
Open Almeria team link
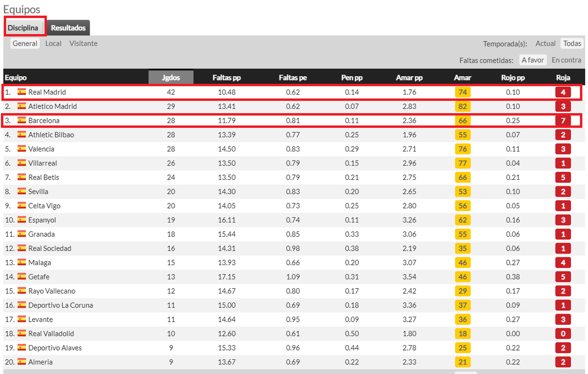pyautogui.click(x=40, y=362)
